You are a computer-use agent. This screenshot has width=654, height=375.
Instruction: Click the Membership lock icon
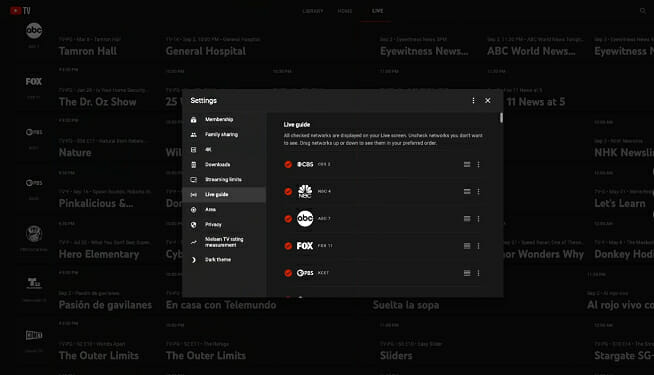(194, 120)
